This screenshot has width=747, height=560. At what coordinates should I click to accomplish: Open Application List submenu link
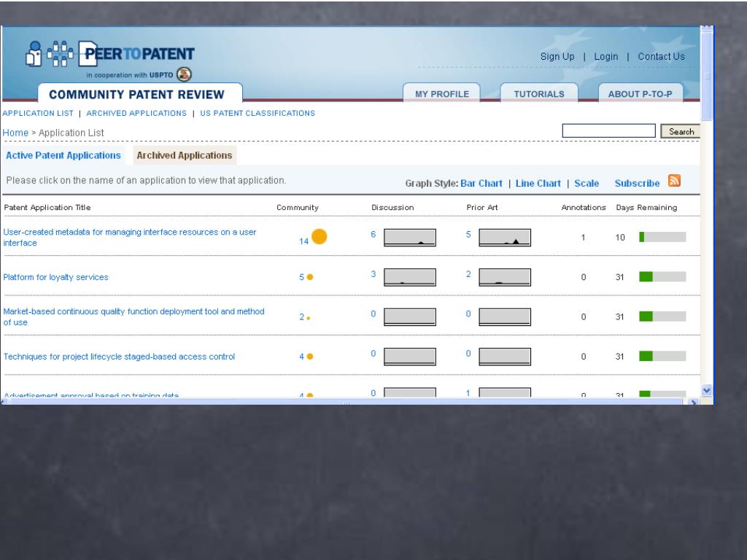[38, 113]
